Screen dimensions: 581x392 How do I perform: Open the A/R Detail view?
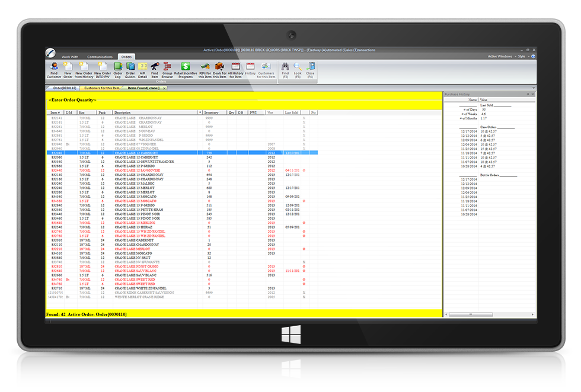143,70
